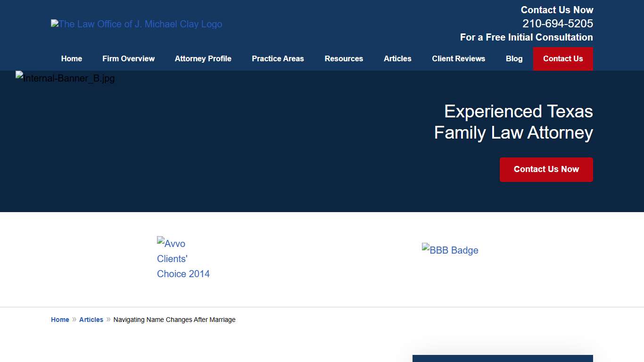Click the chevron separator after Home breadcrumb
644x362 pixels.
tap(74, 320)
